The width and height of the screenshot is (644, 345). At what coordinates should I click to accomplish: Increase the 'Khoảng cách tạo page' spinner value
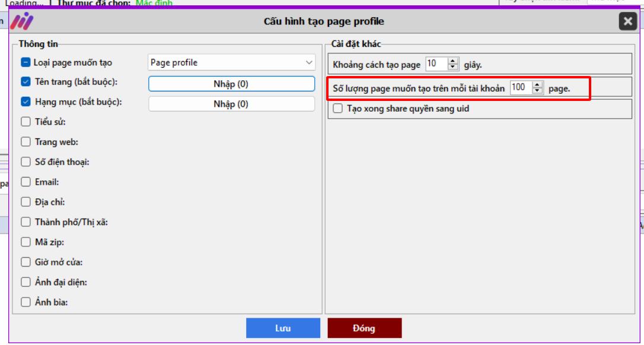tap(454, 61)
